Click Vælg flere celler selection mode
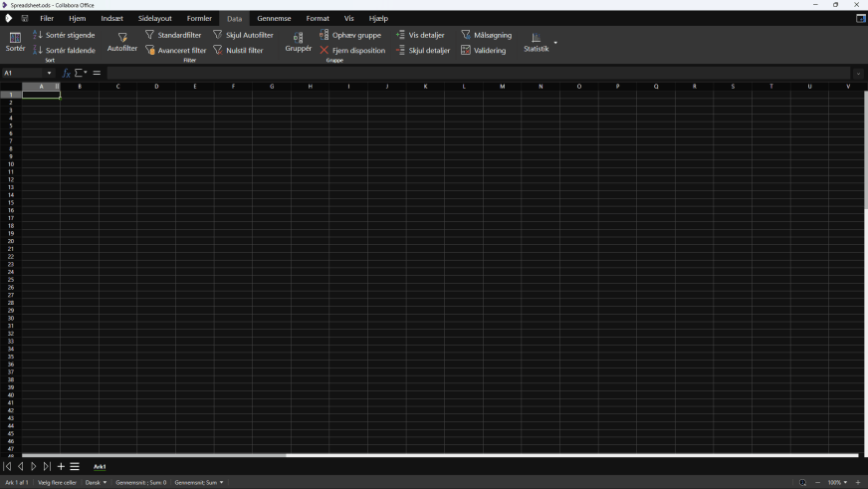The height and width of the screenshot is (489, 868). point(57,482)
